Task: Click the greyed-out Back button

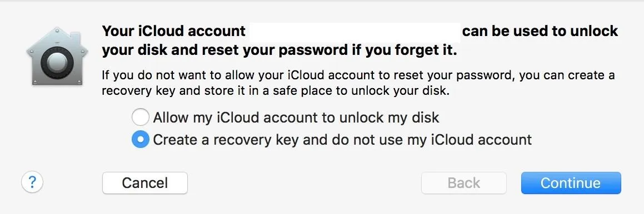Action: (464, 183)
